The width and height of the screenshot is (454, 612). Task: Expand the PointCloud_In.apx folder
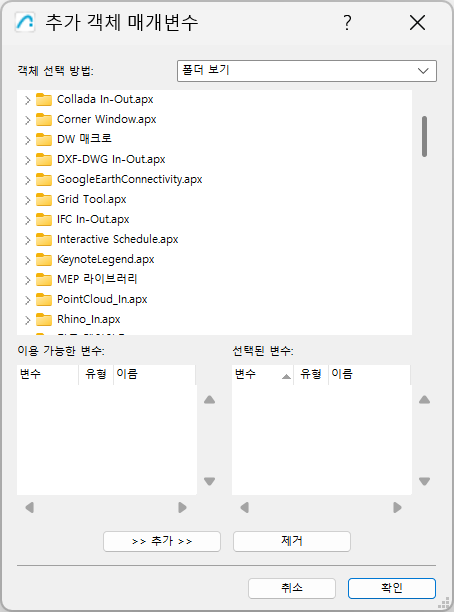[27, 300]
